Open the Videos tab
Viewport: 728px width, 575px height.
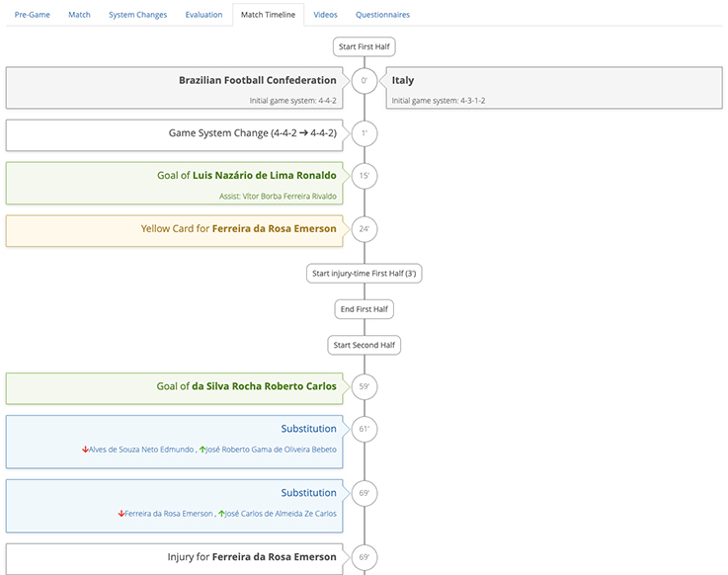[x=325, y=15]
